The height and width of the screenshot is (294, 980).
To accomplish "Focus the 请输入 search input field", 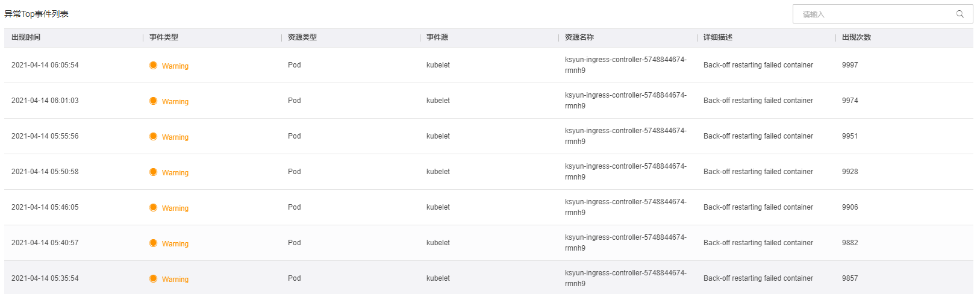I will point(873,14).
